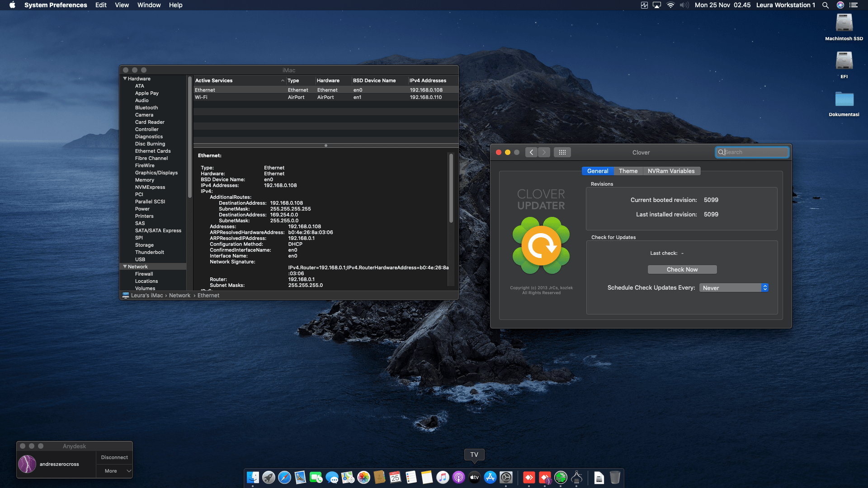Open Music app from the dock

click(x=443, y=478)
